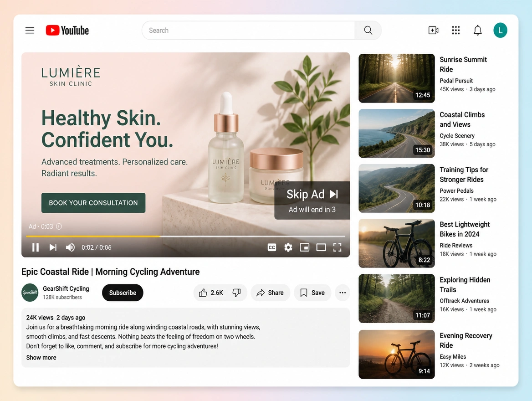This screenshot has height=401, width=532.
Task: Click Training Tips for Stronger Rides title
Action: 464,175
